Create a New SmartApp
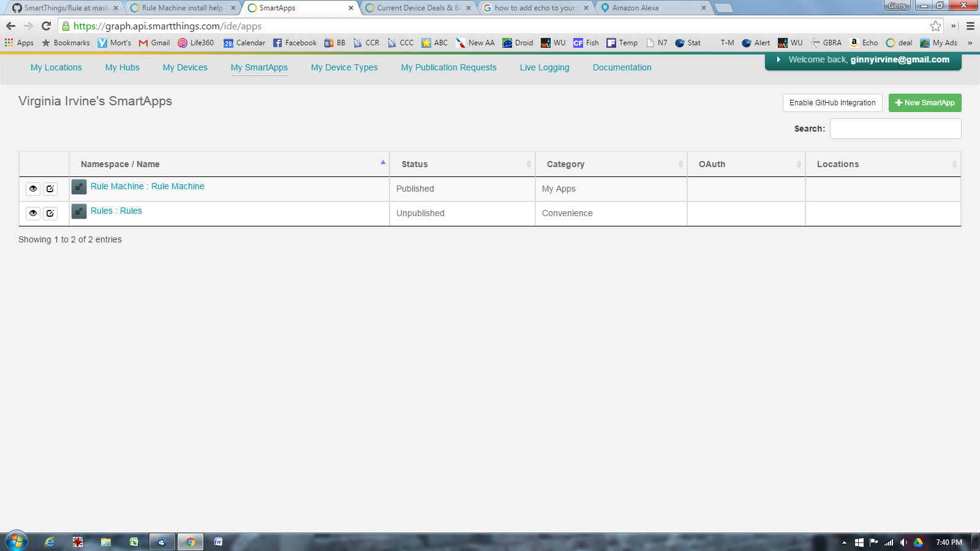980x551 pixels. tap(925, 103)
